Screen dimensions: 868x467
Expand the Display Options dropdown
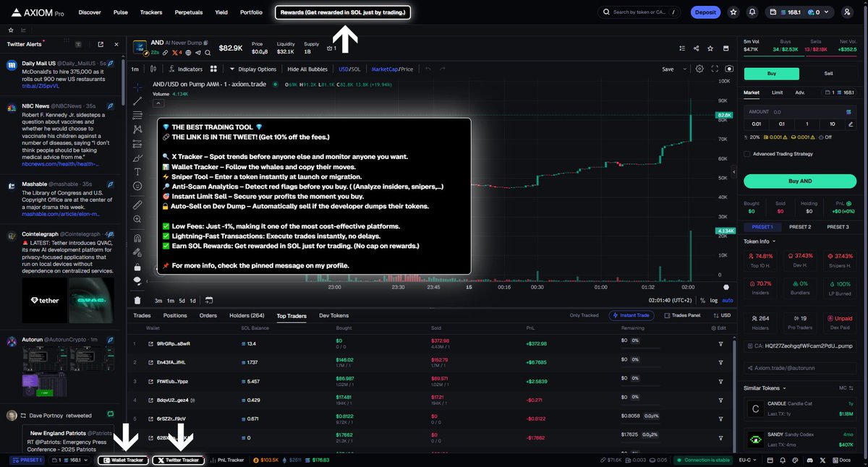point(252,69)
